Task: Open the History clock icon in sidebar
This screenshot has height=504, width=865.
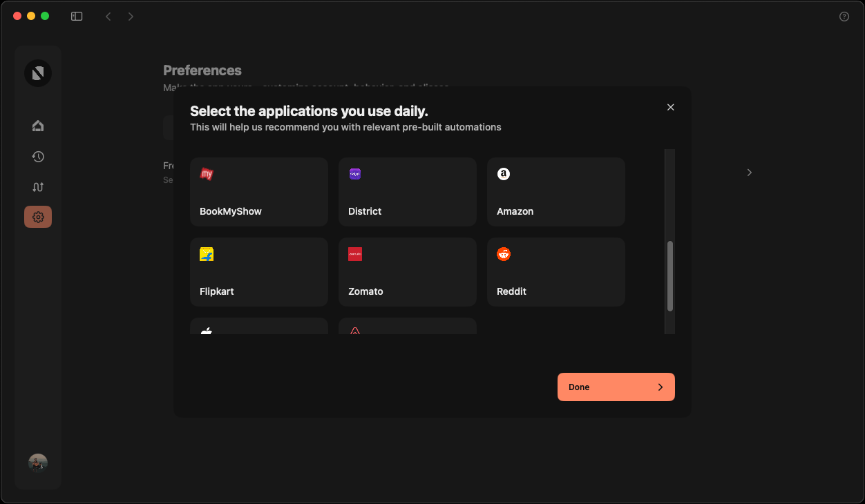Action: (x=38, y=157)
